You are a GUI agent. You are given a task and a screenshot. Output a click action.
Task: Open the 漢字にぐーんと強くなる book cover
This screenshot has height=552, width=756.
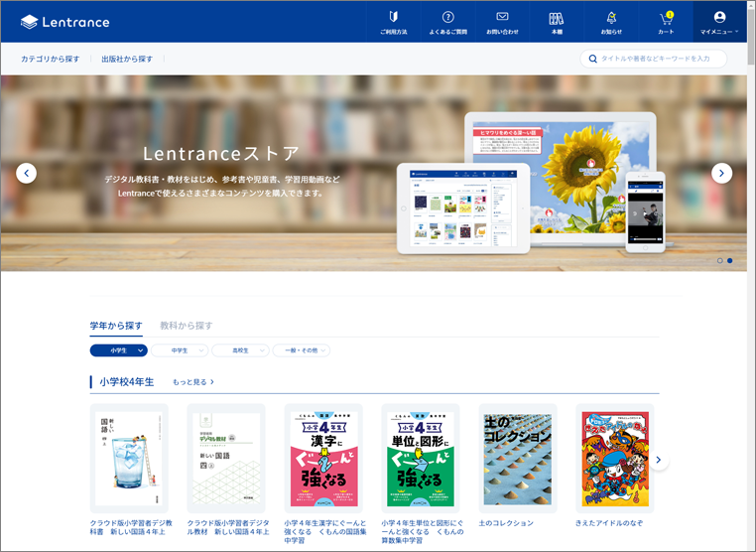(x=323, y=459)
